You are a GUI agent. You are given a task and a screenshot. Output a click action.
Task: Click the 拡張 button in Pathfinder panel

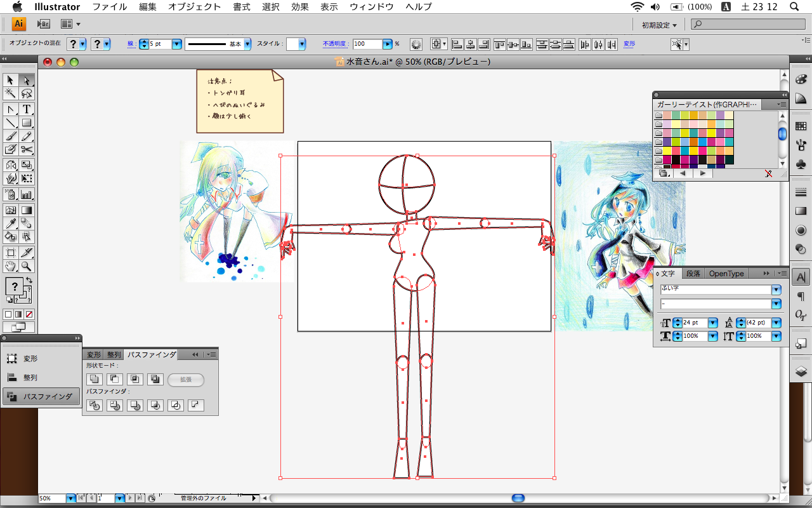[186, 380]
